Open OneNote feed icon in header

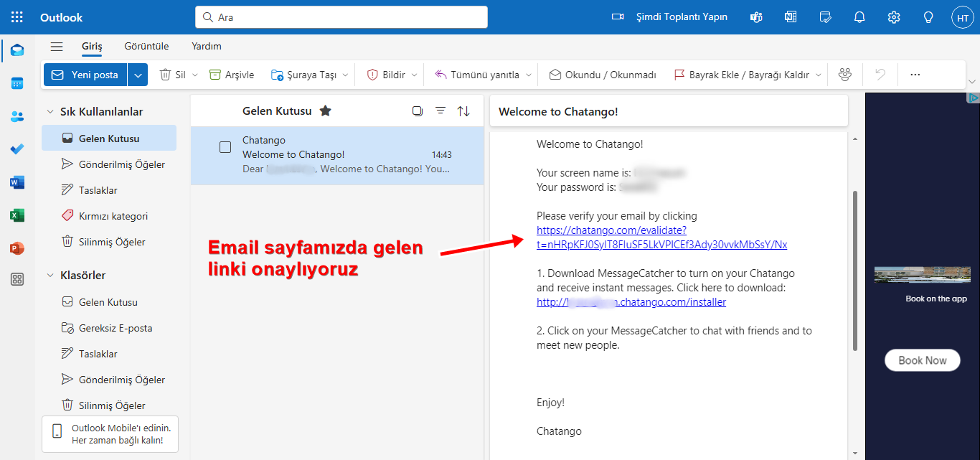coord(791,17)
